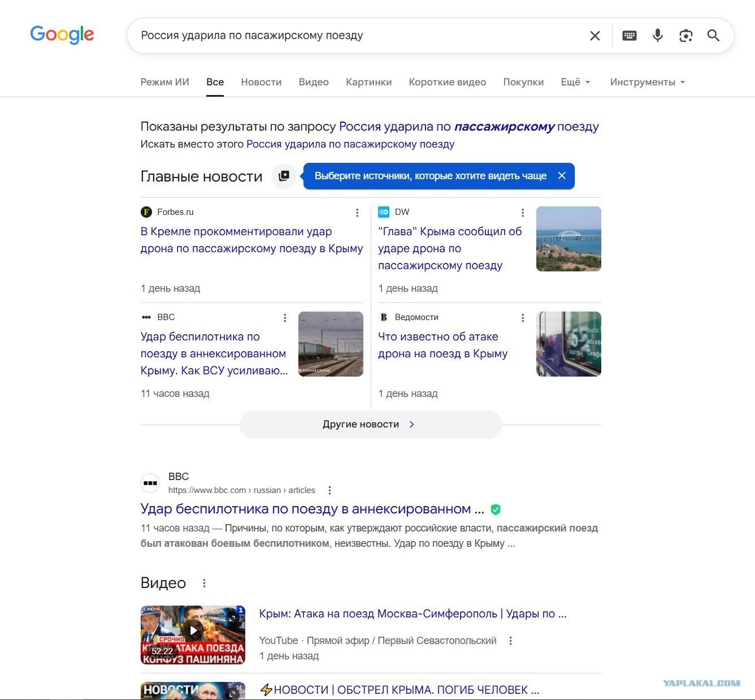Open three-dot menu beside BBC result URL
The height and width of the screenshot is (700, 755).
point(329,490)
